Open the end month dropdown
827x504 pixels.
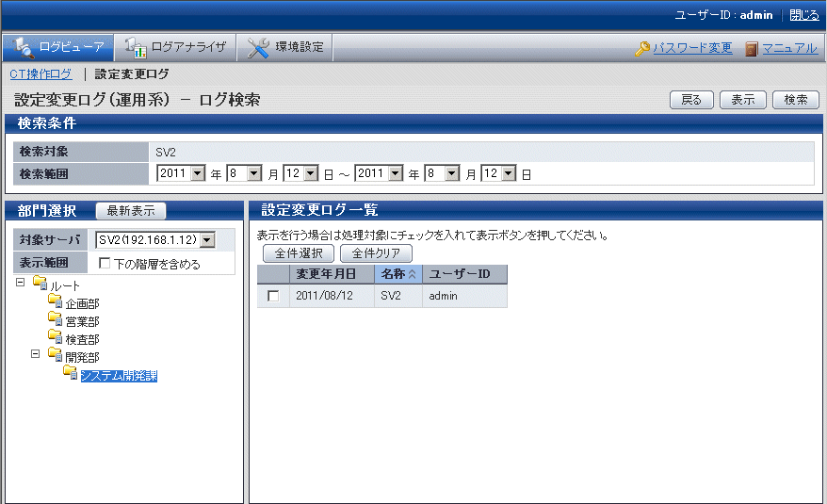point(442,173)
